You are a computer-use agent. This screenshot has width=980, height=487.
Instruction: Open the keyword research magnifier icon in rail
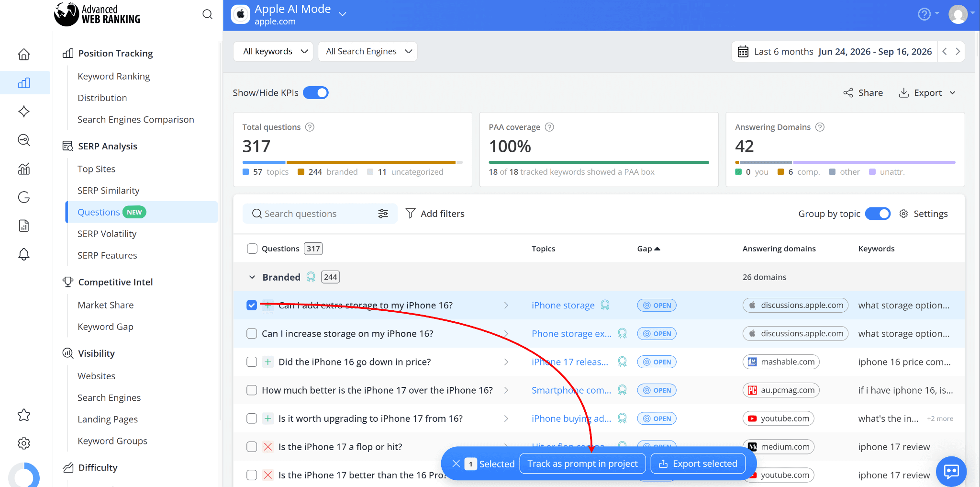(x=24, y=140)
